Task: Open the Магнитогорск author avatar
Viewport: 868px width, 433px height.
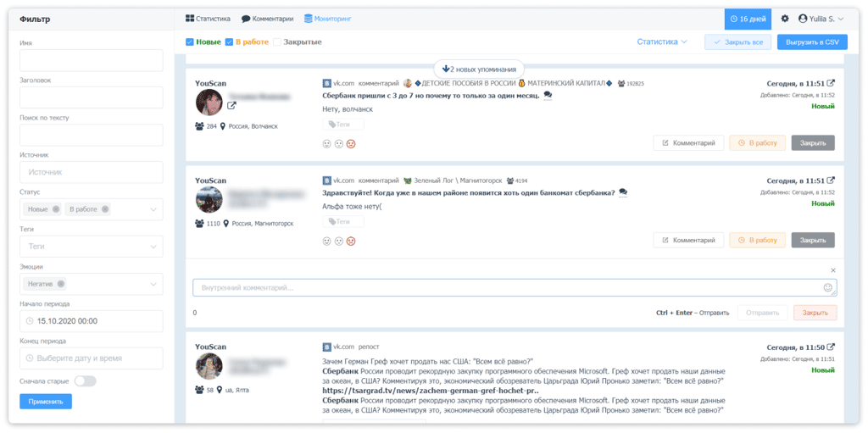Action: click(209, 199)
